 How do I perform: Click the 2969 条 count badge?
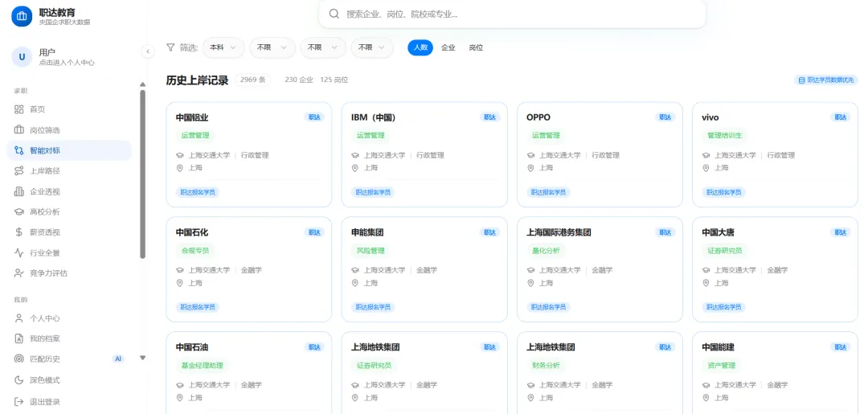point(253,80)
